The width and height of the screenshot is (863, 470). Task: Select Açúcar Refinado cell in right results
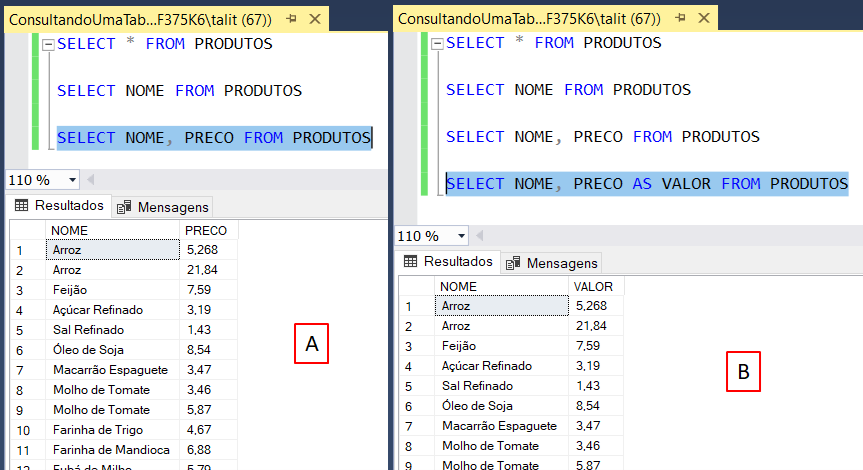click(502, 366)
